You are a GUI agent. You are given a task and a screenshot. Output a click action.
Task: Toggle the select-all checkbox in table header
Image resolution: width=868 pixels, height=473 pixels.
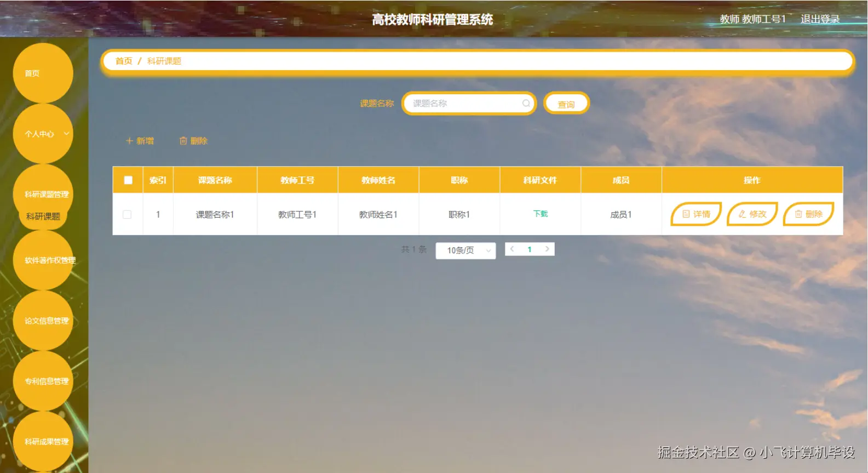pos(128,180)
